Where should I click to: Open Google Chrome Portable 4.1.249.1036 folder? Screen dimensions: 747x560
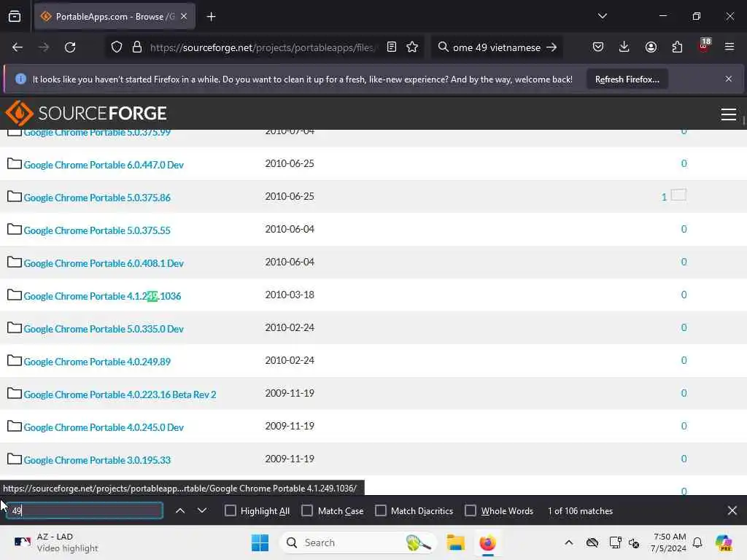pyautogui.click(x=102, y=296)
